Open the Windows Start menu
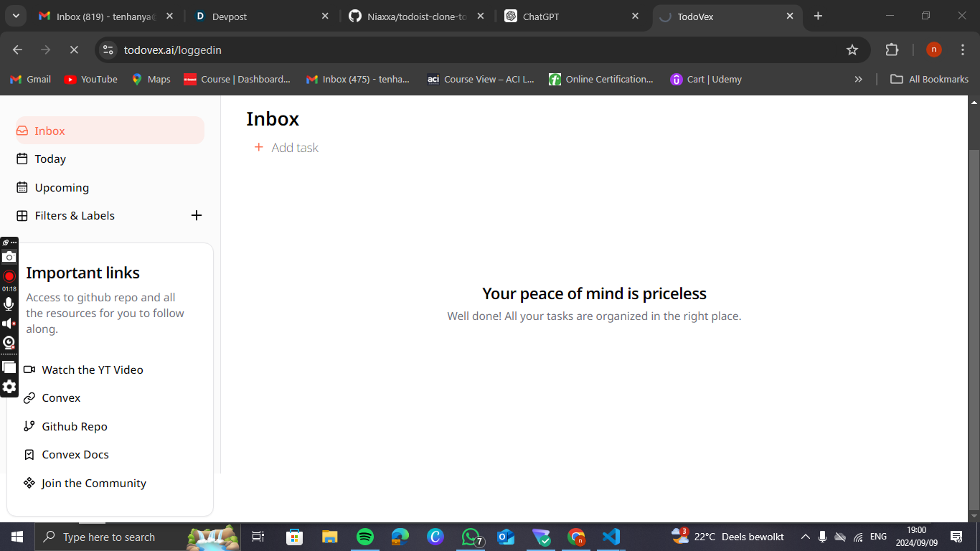The height and width of the screenshot is (551, 980). tap(17, 537)
